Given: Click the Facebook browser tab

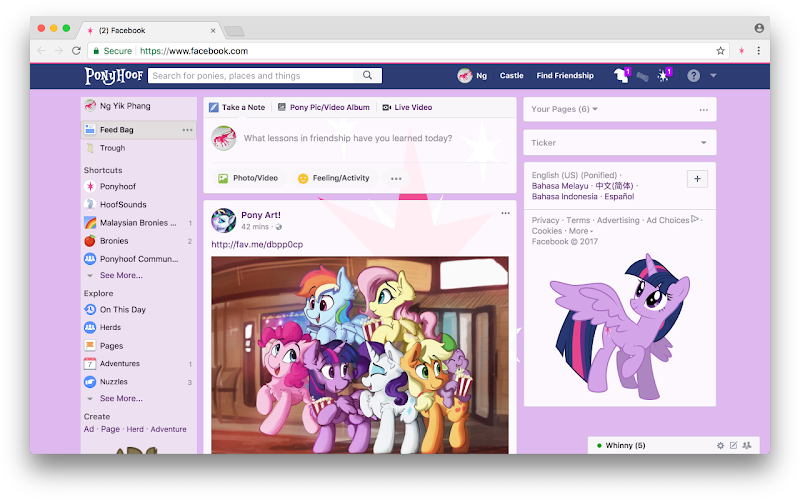Looking at the screenshot, I should point(149,31).
